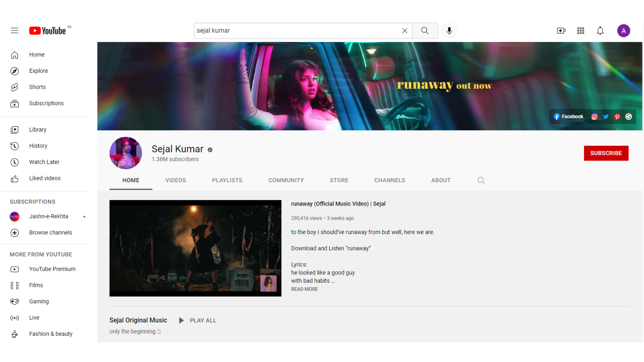Open the channel's Twitter link
Image resolution: width=644 pixels, height=362 pixels.
(x=606, y=117)
